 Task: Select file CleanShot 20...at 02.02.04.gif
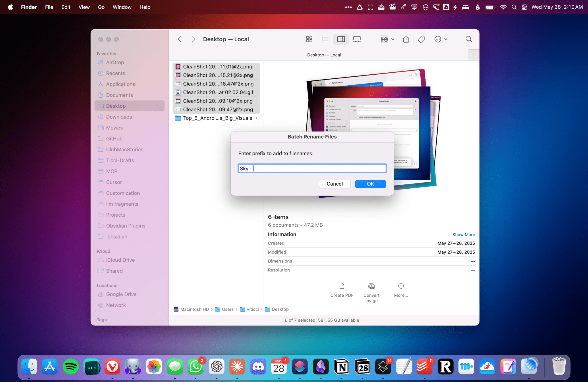(216, 92)
